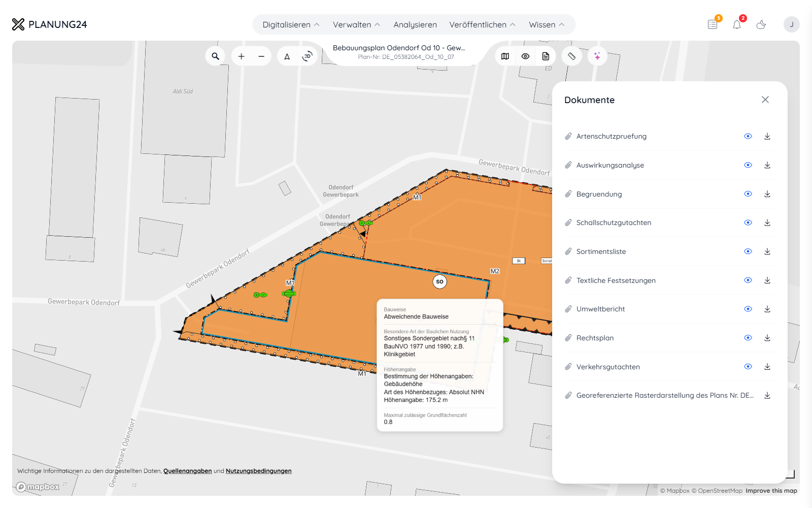Select the measure ruler tool
This screenshot has width=812, height=508.
point(572,56)
